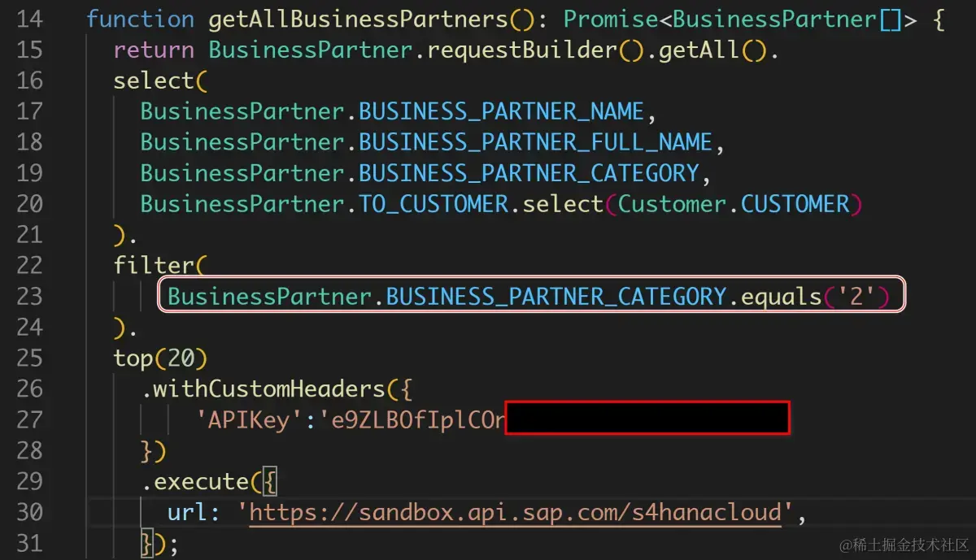Click line number 14 in the gutter
This screenshot has width=976, height=560.
point(29,20)
